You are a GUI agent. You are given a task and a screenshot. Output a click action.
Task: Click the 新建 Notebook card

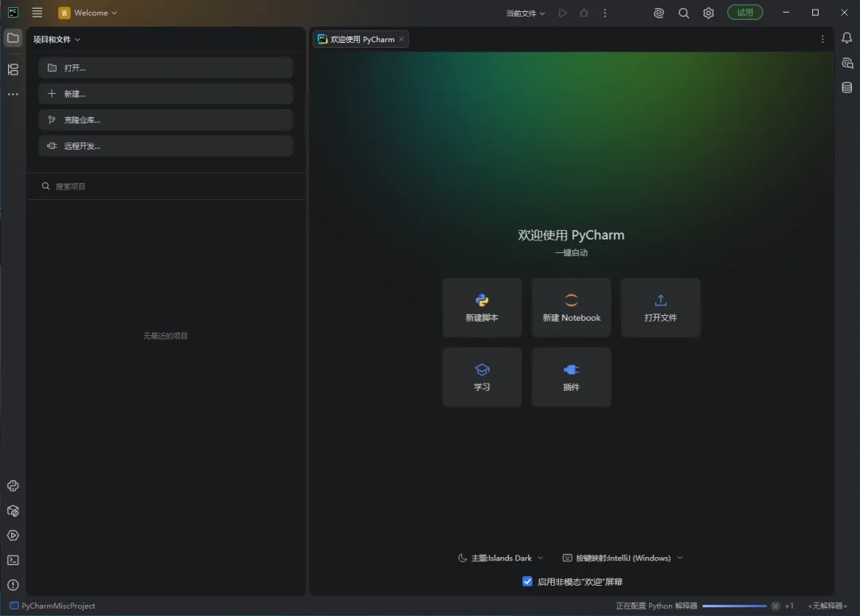pos(572,307)
